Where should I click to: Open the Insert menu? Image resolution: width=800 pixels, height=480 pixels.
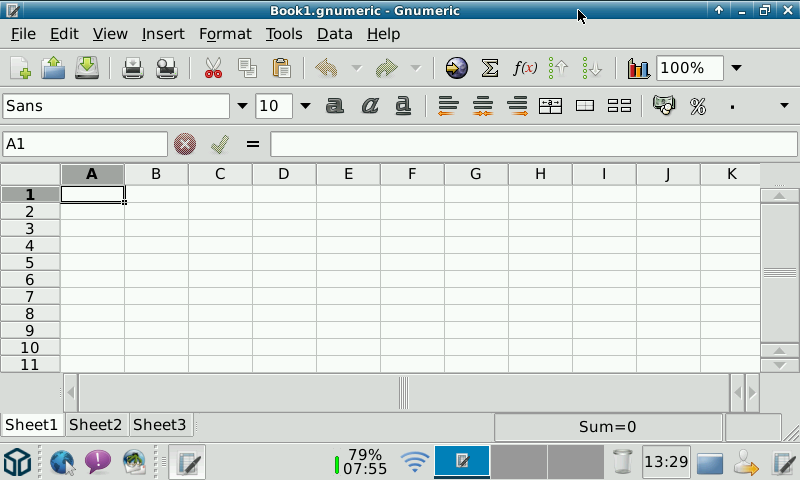pyautogui.click(x=163, y=34)
